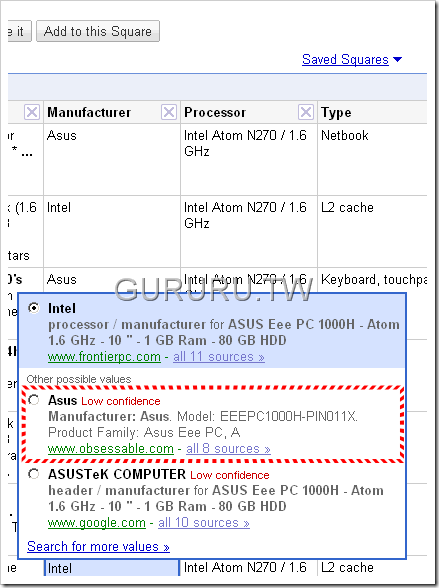
Task: Click the Manufacturer column header
Action: click(112, 112)
